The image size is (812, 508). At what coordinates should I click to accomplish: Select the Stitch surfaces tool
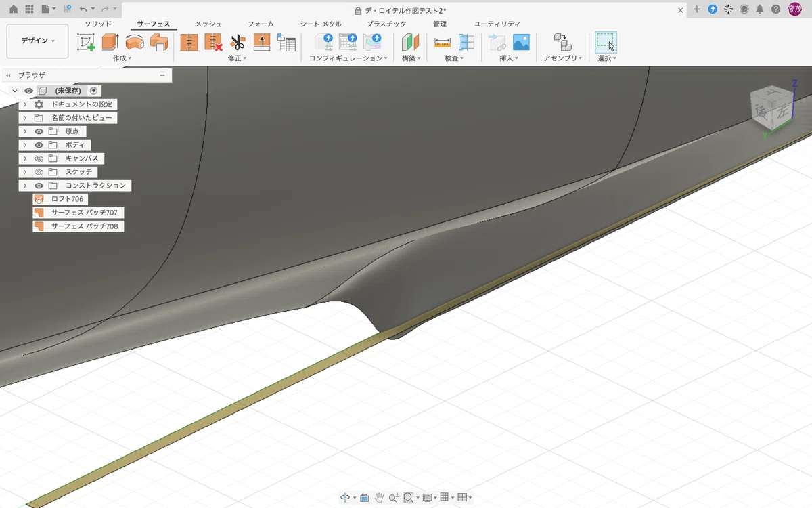point(189,43)
